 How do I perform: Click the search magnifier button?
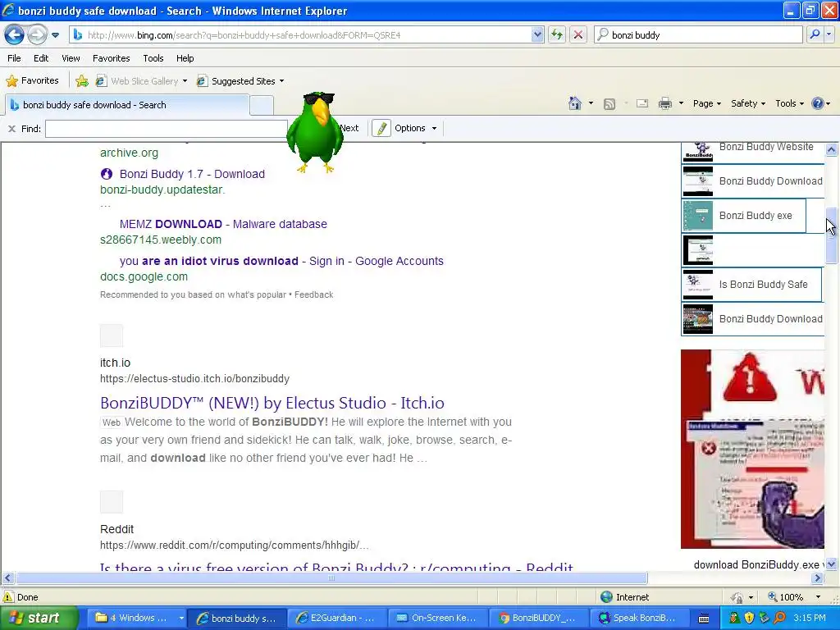click(815, 34)
